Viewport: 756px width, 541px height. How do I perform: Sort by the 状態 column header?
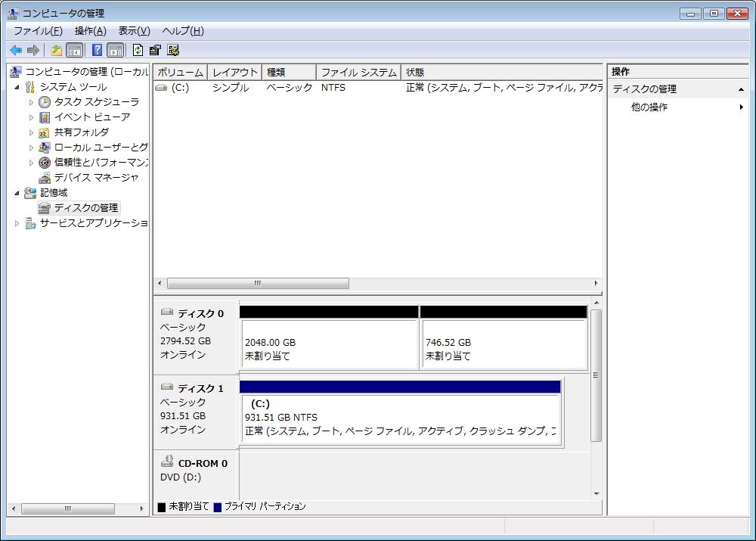(502, 73)
